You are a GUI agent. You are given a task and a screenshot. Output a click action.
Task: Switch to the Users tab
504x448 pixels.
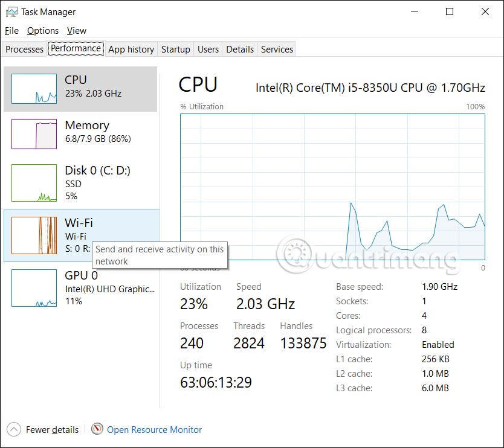(208, 50)
